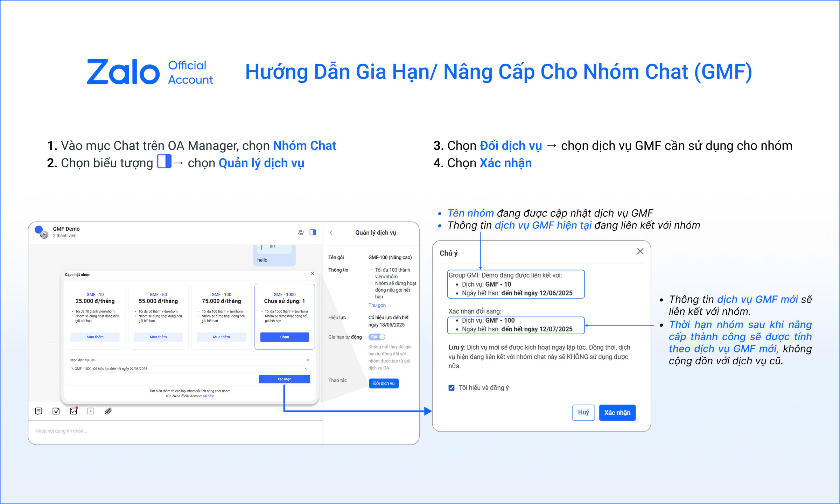Click the 75.000 đ/tháng price
This screenshot has height=504, width=840.
(x=222, y=301)
